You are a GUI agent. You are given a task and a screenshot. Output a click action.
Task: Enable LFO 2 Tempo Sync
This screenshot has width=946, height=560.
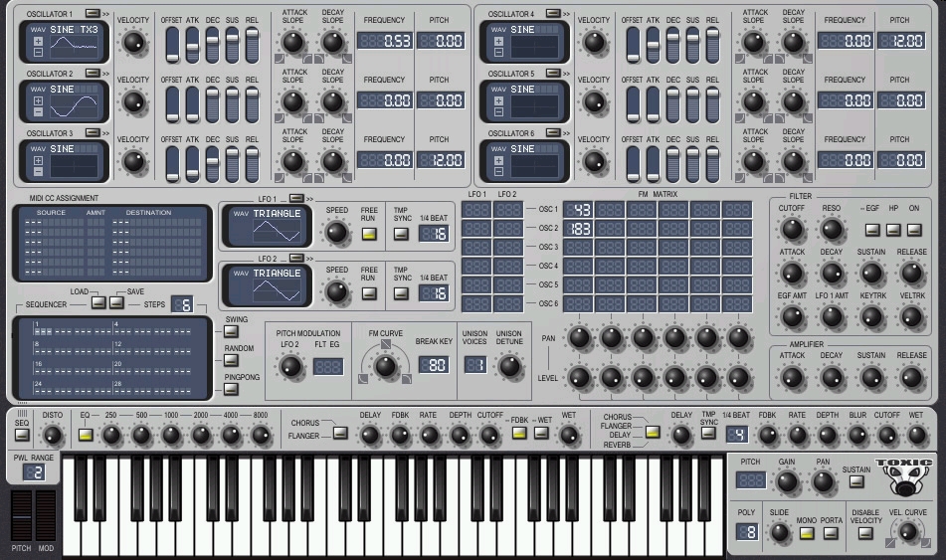(x=401, y=293)
